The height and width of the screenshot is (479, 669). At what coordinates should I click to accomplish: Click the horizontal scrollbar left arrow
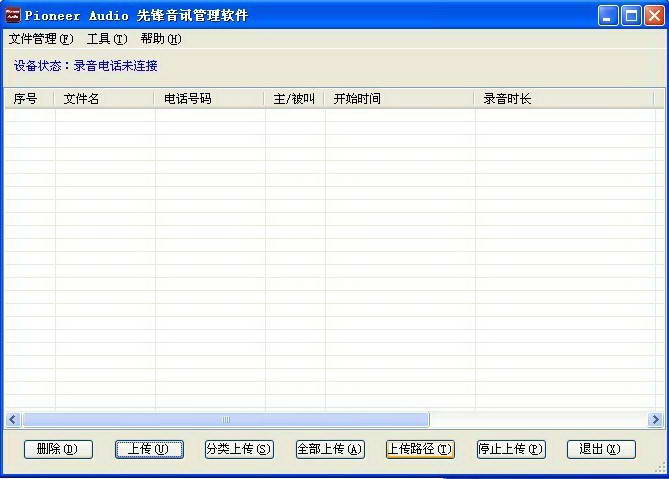[x=13, y=420]
